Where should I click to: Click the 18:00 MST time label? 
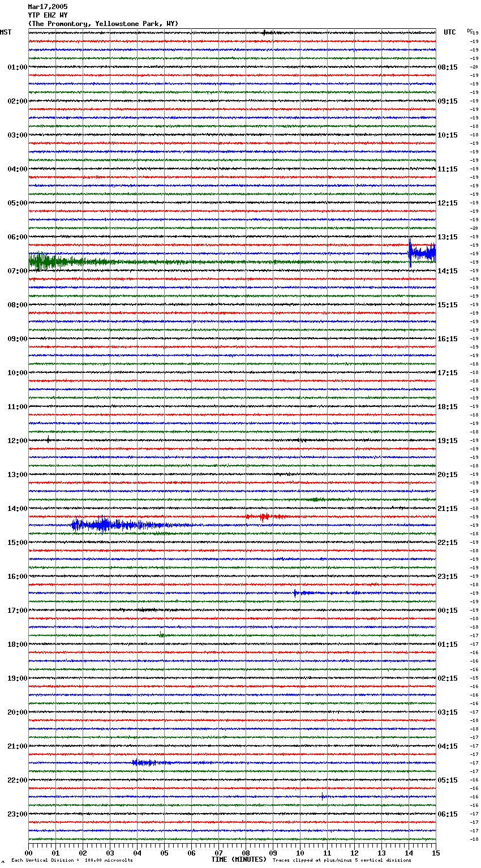coord(17,644)
